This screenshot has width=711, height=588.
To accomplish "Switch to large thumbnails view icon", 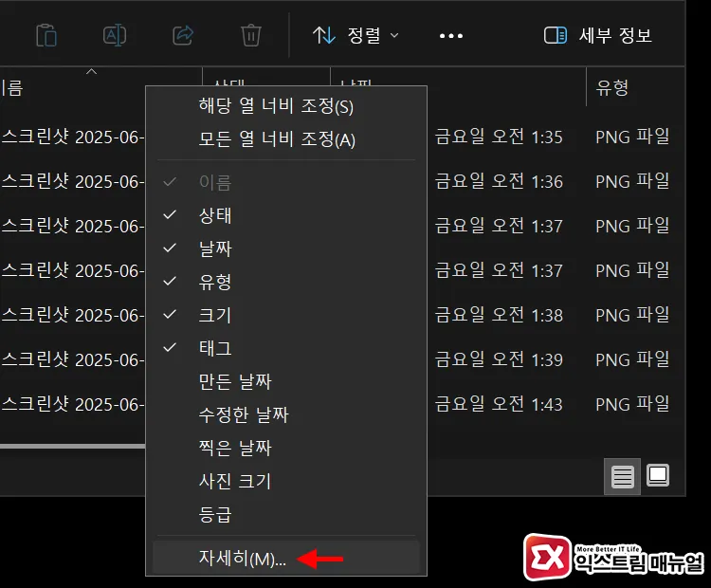I will point(658,475).
